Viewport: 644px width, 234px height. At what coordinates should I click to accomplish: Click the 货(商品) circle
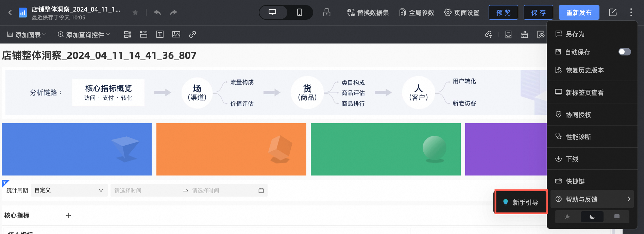pyautogui.click(x=307, y=93)
